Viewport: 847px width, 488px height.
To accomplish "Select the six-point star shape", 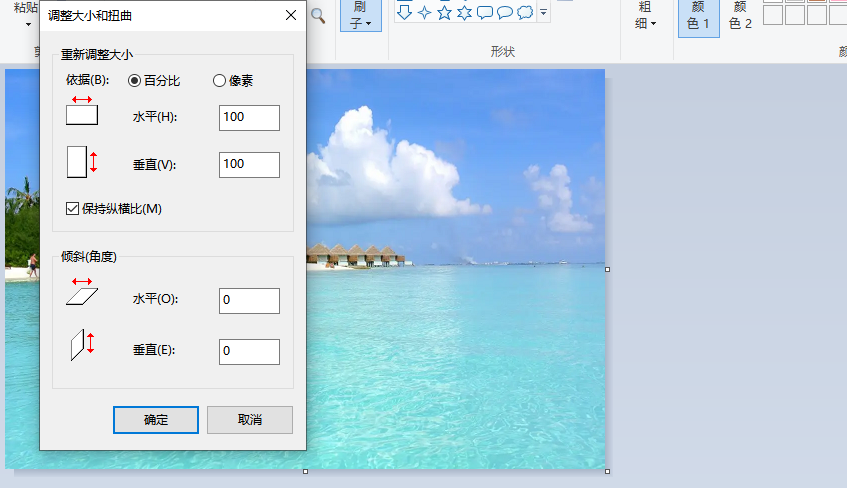I will [465, 12].
